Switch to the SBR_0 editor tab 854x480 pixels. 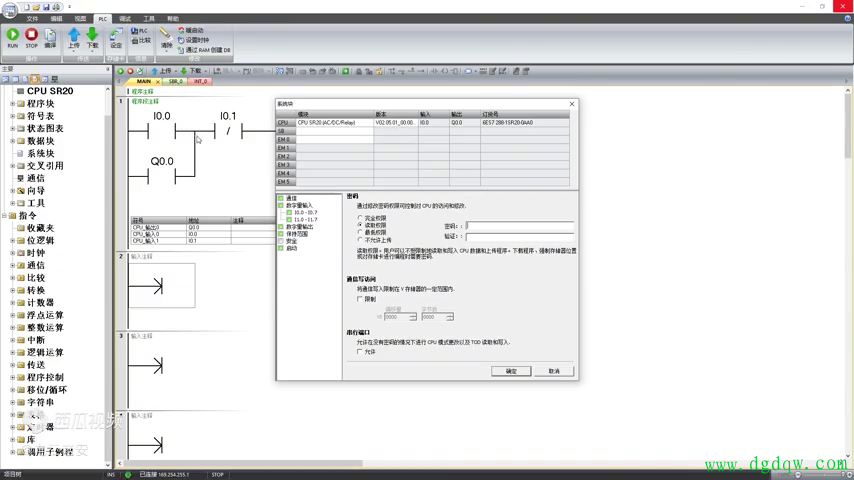coord(176,81)
